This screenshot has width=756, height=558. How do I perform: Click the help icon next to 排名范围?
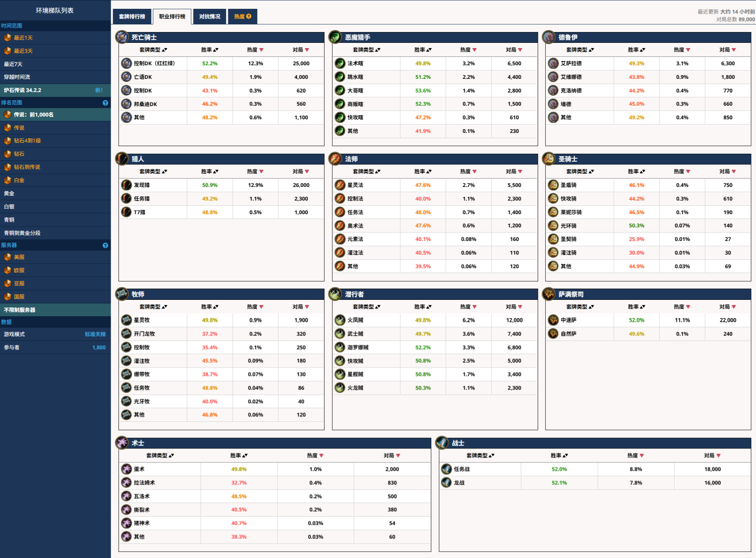coord(105,103)
